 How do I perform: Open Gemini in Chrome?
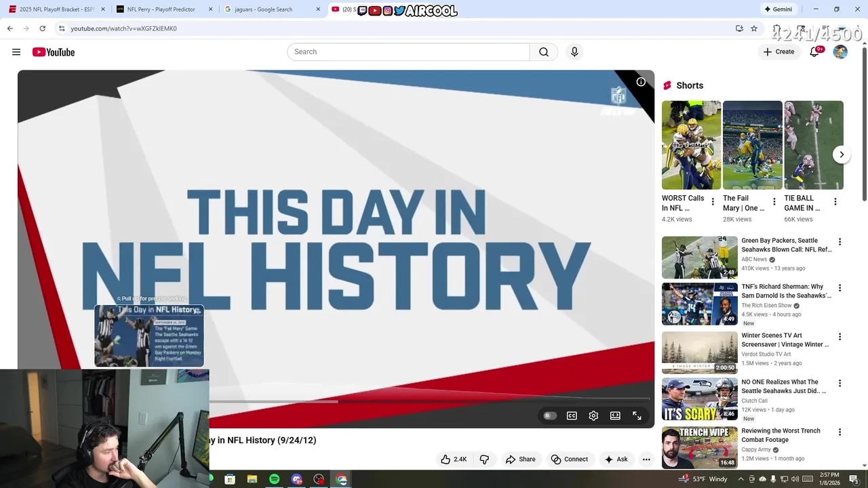click(x=778, y=9)
